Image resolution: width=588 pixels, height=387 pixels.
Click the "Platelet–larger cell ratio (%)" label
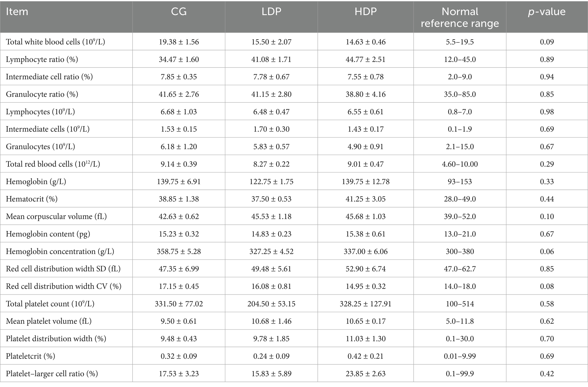[52, 374]
